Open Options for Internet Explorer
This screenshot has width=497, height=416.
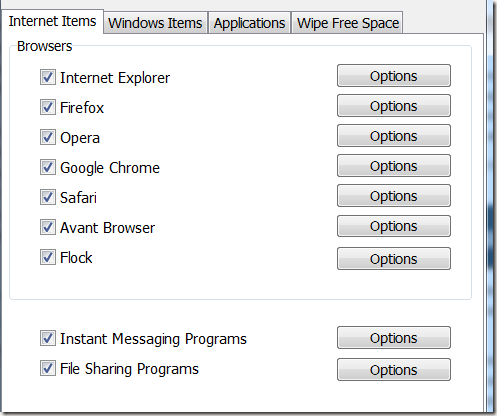(x=394, y=76)
